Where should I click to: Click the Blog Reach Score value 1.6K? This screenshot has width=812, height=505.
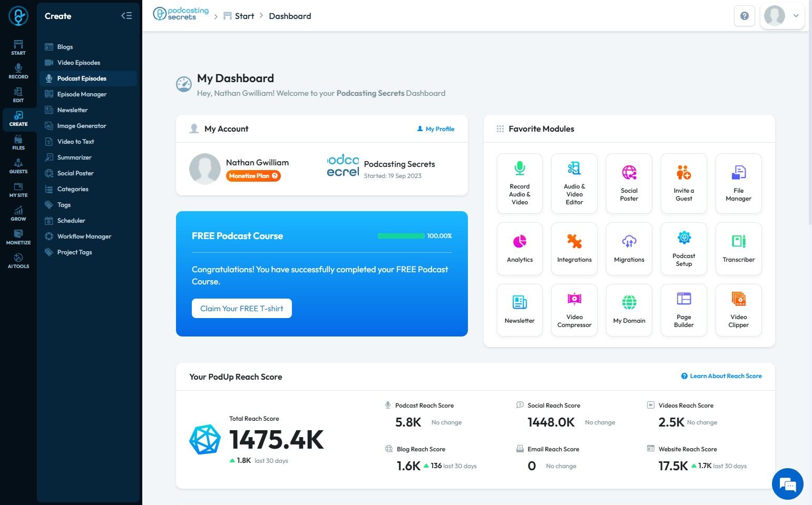408,466
